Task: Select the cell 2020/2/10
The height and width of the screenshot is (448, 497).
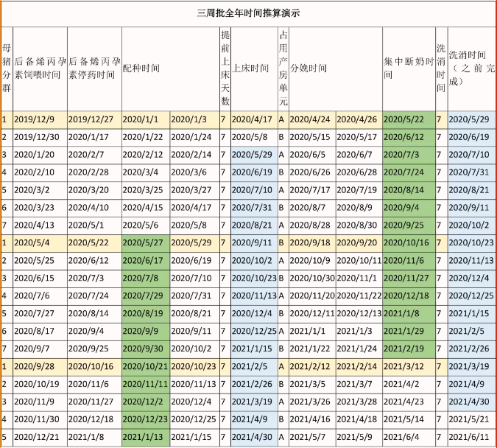Action: pyautogui.click(x=40, y=172)
